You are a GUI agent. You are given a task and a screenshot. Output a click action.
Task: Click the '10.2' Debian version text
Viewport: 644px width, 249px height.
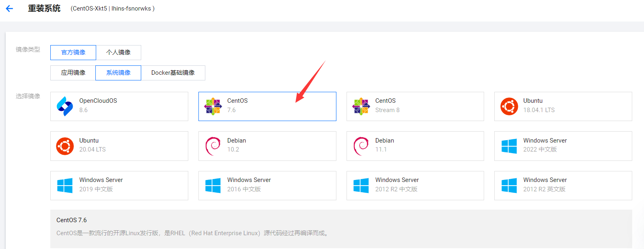click(233, 149)
